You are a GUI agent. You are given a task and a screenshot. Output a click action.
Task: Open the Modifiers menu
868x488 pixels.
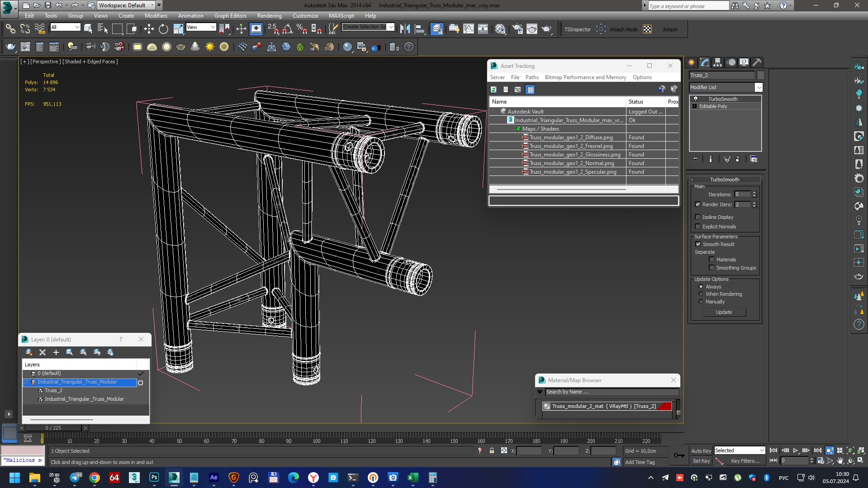[x=156, y=15]
